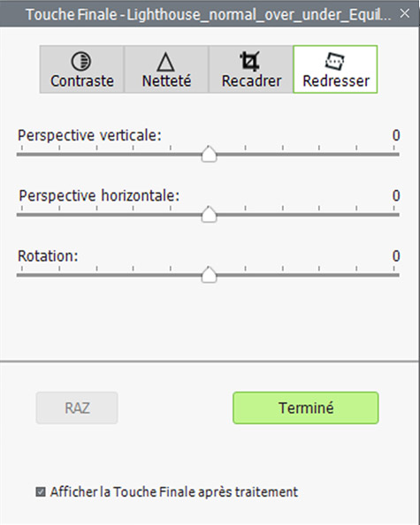Screen dimensions: 420x525
Task: Click the Netteté triangle icon
Action: 166,62
